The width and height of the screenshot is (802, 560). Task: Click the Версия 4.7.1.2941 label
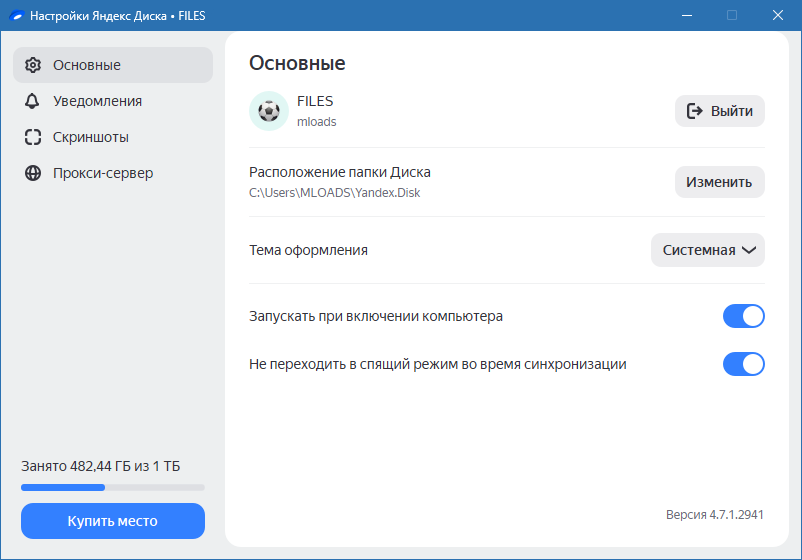pyautogui.click(x=715, y=514)
